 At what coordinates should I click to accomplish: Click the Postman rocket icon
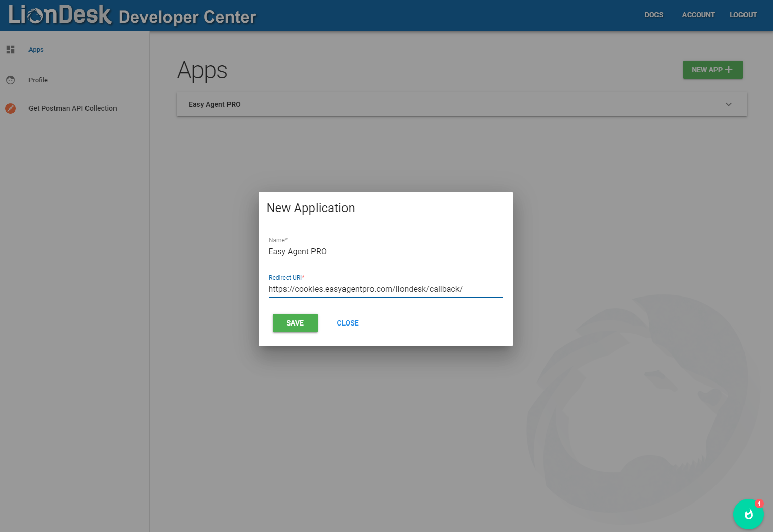click(10, 108)
